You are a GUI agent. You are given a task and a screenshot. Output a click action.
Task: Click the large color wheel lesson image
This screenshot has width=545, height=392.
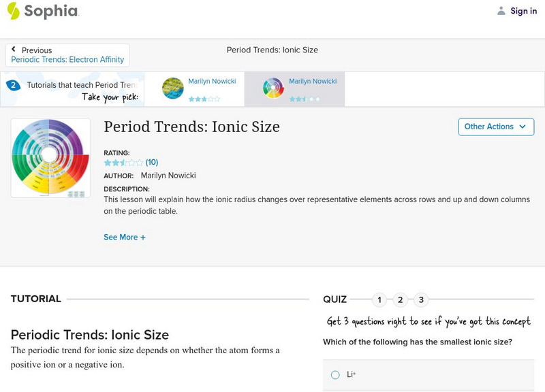coord(50,158)
